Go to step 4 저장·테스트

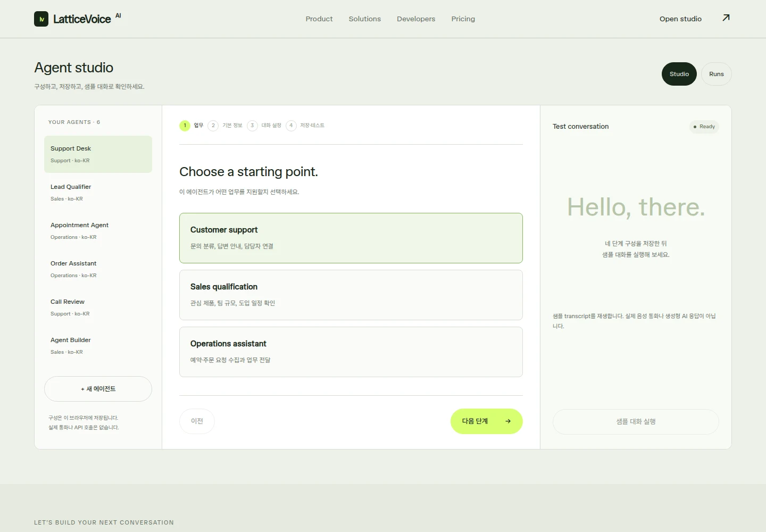[305, 126]
